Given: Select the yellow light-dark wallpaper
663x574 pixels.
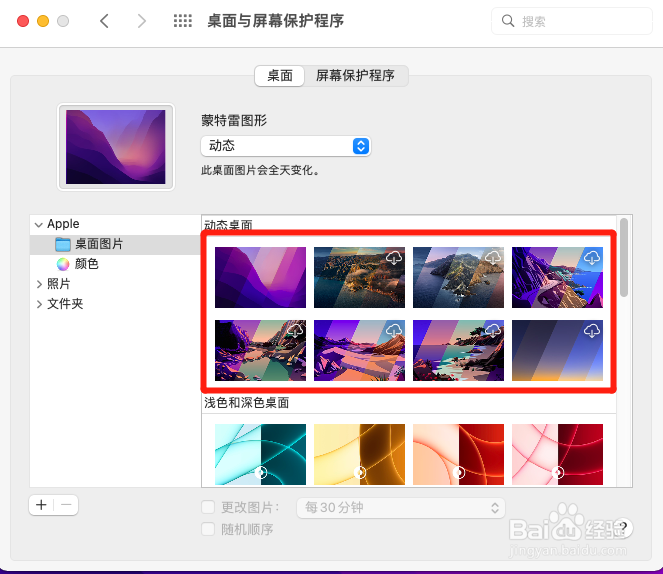Looking at the screenshot, I should coord(359,454).
